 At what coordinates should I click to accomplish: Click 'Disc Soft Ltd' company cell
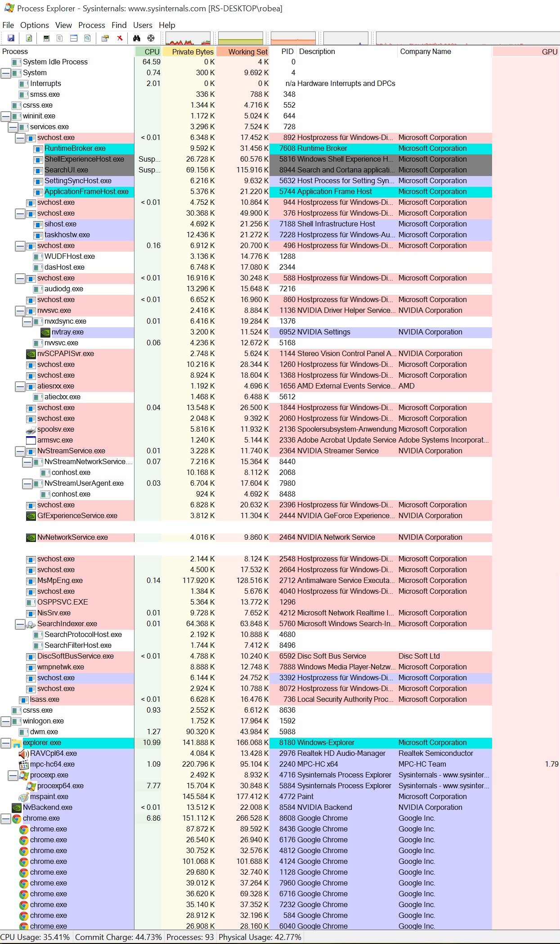pyautogui.click(x=419, y=656)
